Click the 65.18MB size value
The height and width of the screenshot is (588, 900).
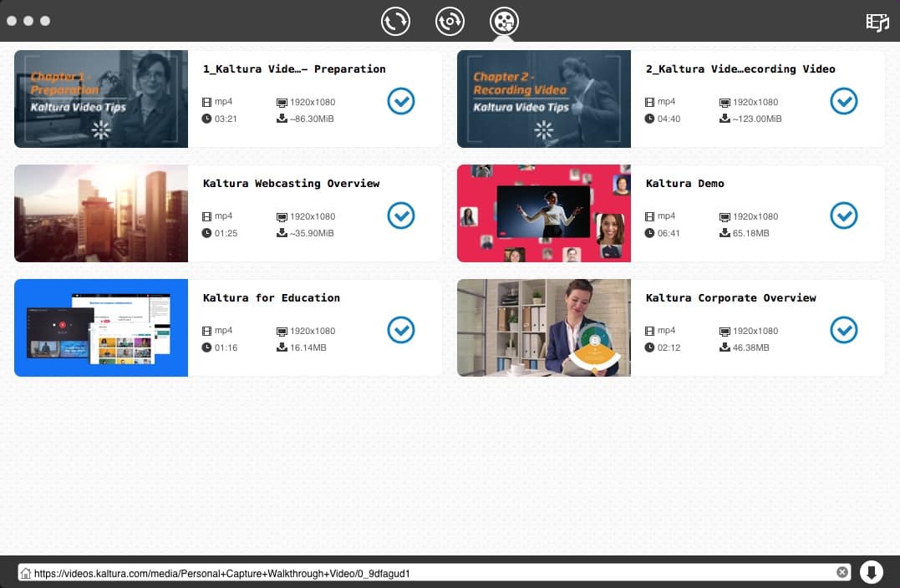tap(750, 233)
